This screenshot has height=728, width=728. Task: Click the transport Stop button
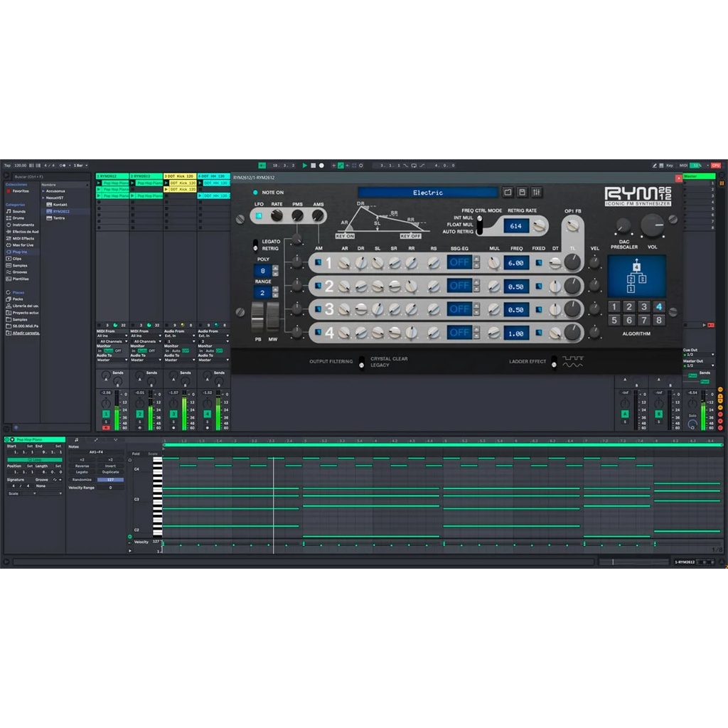[x=313, y=165]
